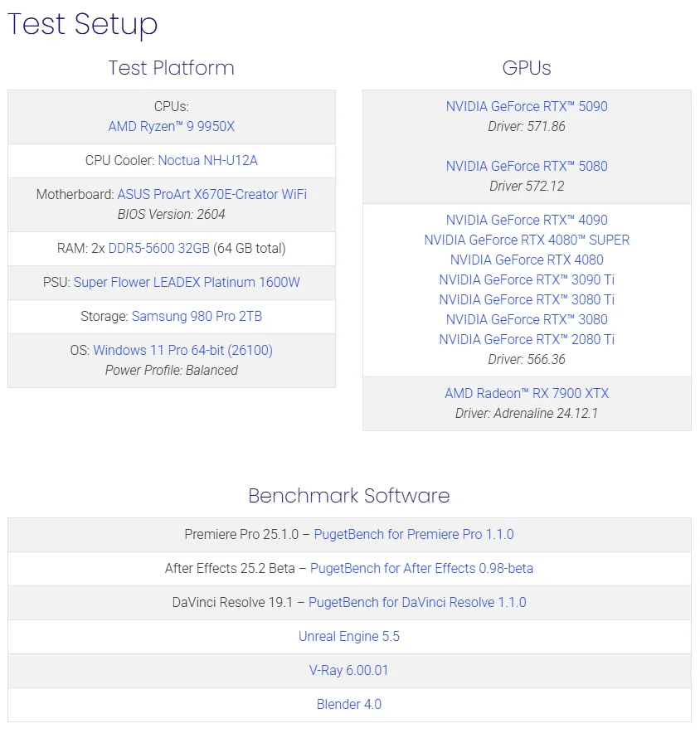Visit the NVIDIA GeForce RTX 4080 link
This screenshot has width=700, height=733.
pos(527,260)
